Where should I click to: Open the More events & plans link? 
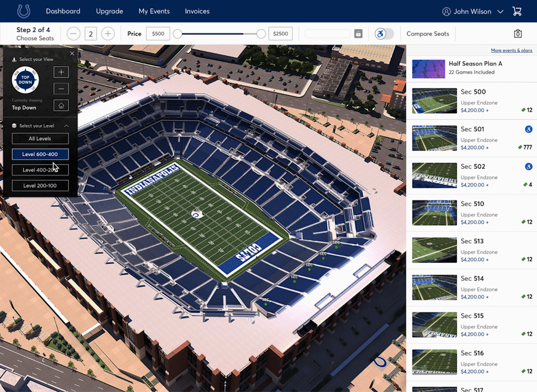[x=512, y=50]
